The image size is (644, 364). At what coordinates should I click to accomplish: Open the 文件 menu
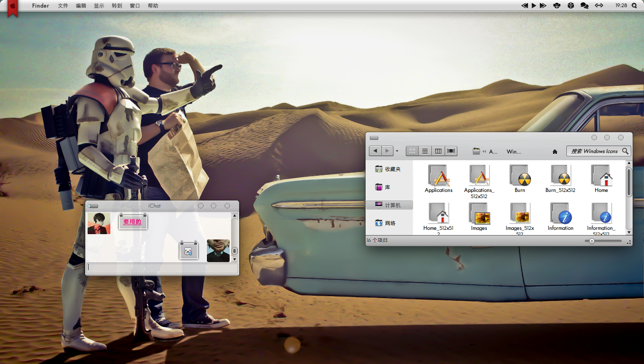(x=63, y=6)
